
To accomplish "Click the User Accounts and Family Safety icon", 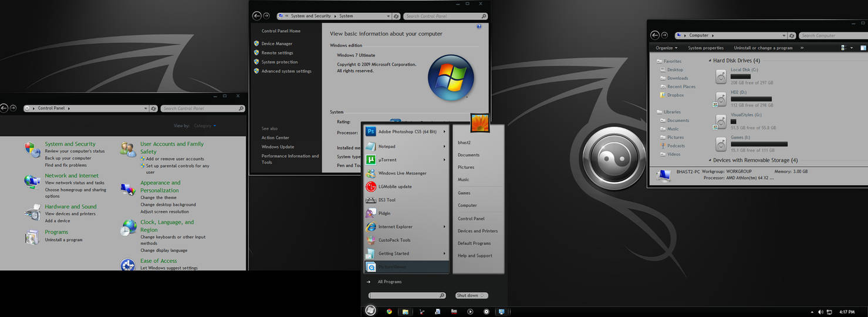I will [x=127, y=150].
